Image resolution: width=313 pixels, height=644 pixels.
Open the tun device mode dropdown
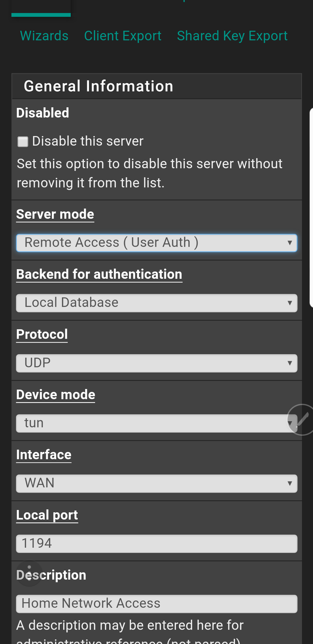pos(151,423)
